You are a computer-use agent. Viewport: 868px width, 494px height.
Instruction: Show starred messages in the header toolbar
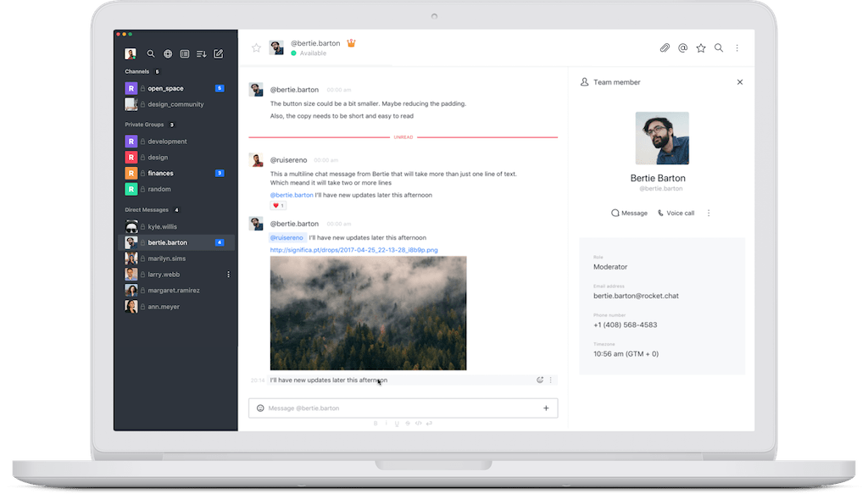coord(701,48)
